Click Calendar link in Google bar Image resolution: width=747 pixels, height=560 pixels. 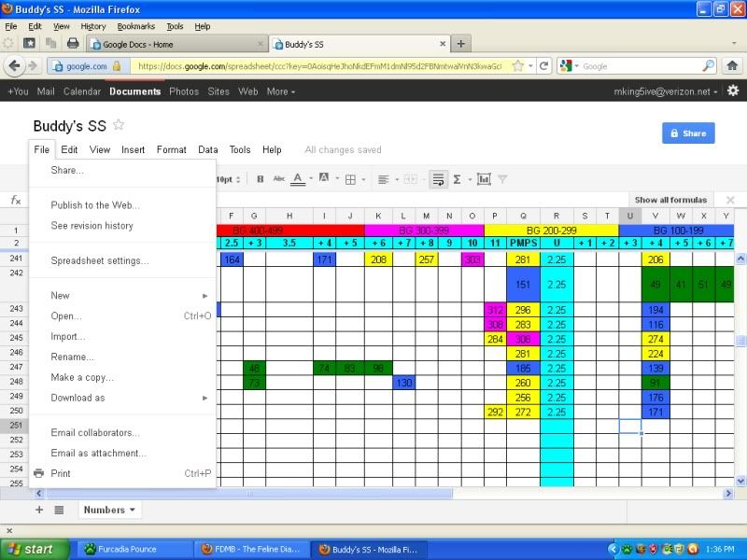(x=82, y=91)
